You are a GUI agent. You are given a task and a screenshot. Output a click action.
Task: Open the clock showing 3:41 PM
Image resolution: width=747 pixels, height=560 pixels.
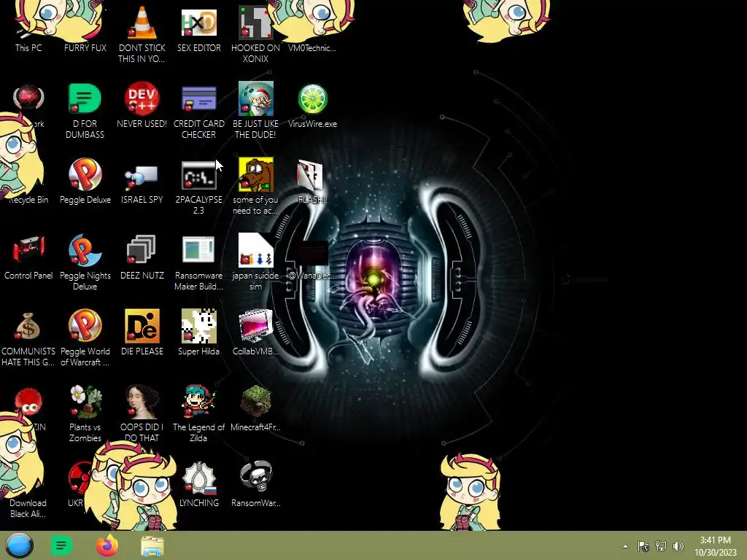click(715, 546)
